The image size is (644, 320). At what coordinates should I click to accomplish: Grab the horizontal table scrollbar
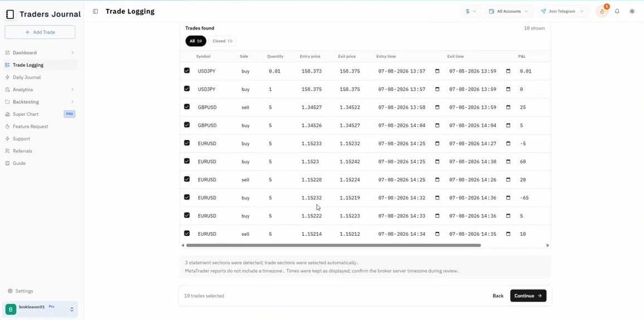coord(333,245)
